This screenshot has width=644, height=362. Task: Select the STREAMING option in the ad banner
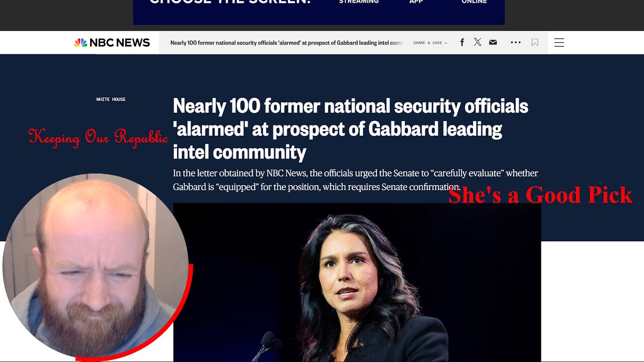(x=359, y=2)
